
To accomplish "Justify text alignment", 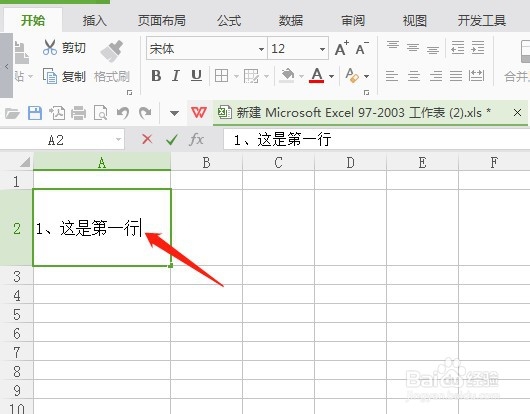I will click(456, 76).
